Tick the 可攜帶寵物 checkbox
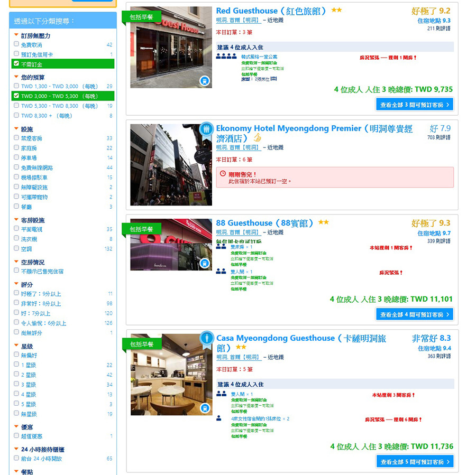This screenshot has width=476, height=475. click(x=16, y=196)
